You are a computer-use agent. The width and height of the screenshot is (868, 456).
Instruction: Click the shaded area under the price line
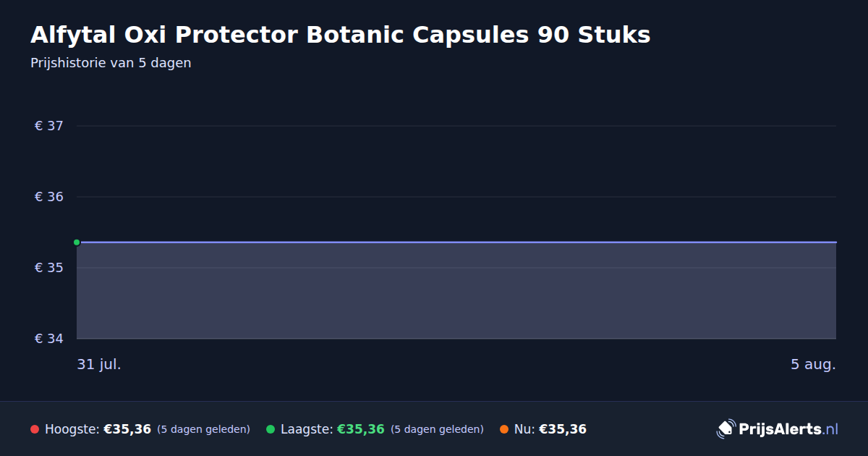[456, 291]
